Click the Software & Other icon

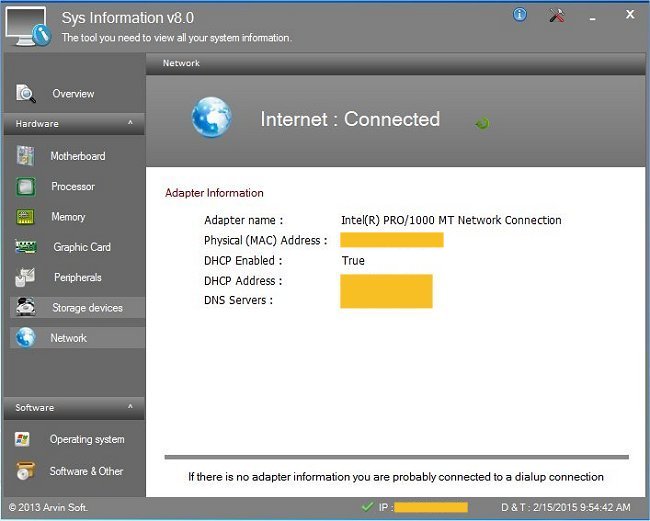tap(26, 471)
